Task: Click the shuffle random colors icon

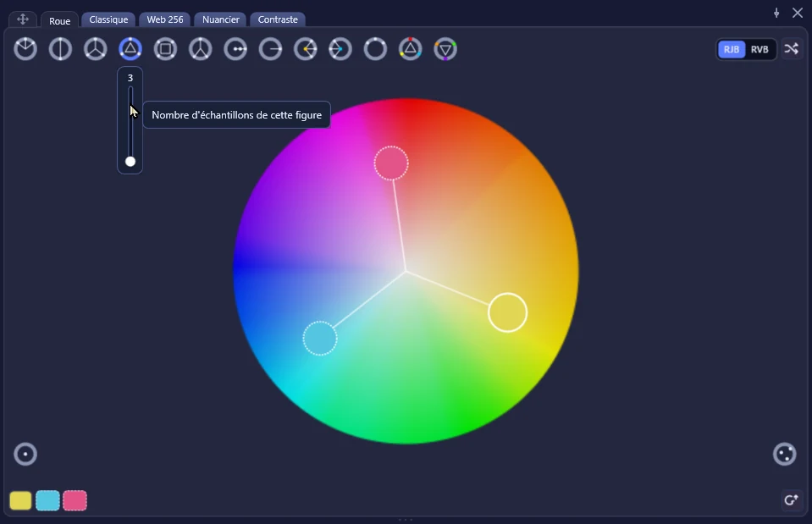Action: (792, 48)
